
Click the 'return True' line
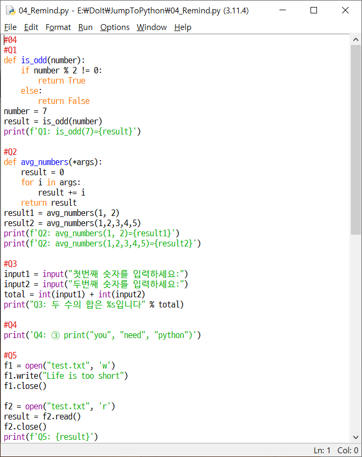tap(62, 81)
